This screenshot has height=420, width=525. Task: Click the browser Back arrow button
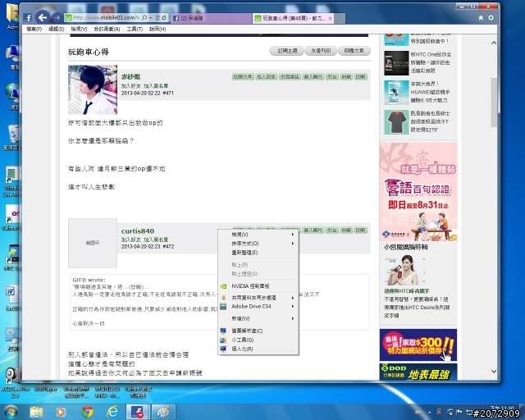[43, 17]
